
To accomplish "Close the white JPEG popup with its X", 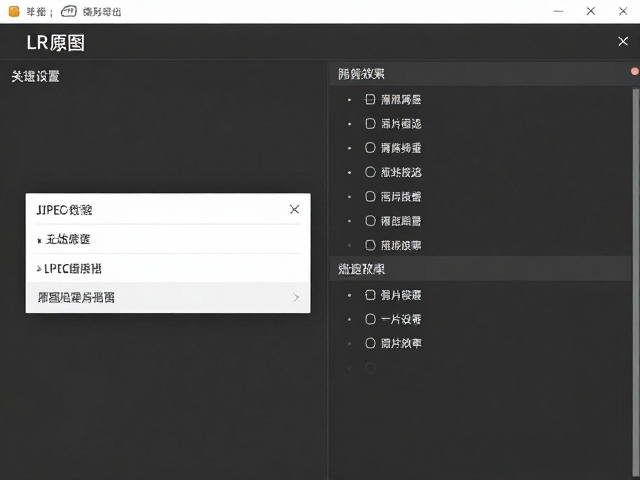I will tap(294, 209).
